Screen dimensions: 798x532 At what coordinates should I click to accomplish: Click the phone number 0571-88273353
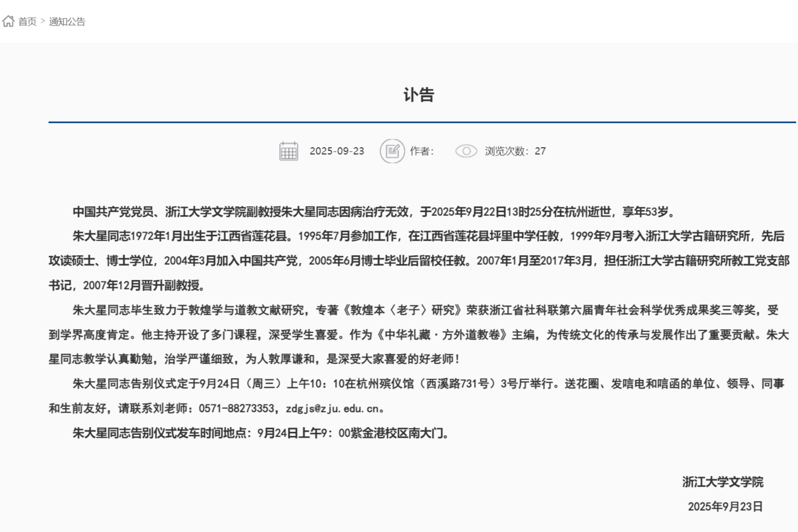236,409
